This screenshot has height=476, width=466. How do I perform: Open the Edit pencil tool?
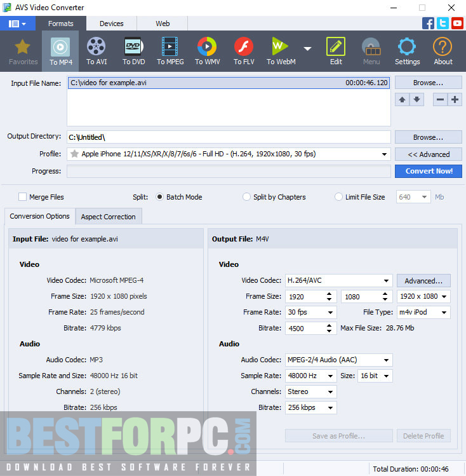pos(336,51)
